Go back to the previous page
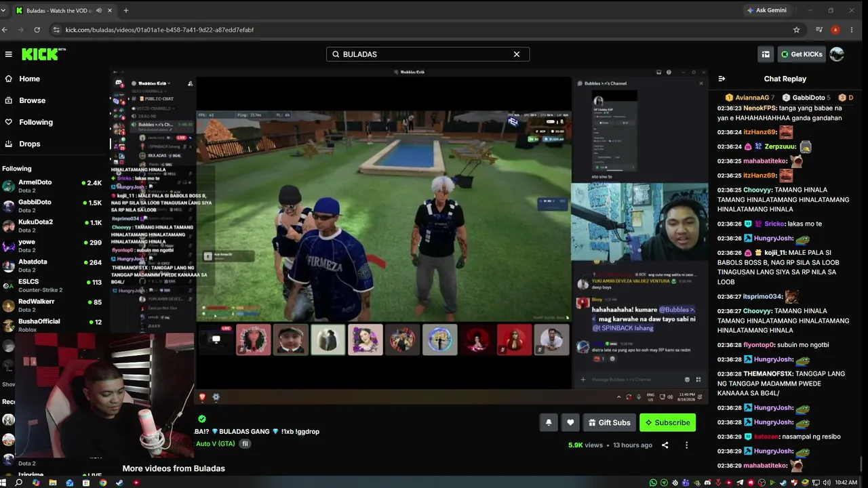The width and height of the screenshot is (868, 488). 5,30
